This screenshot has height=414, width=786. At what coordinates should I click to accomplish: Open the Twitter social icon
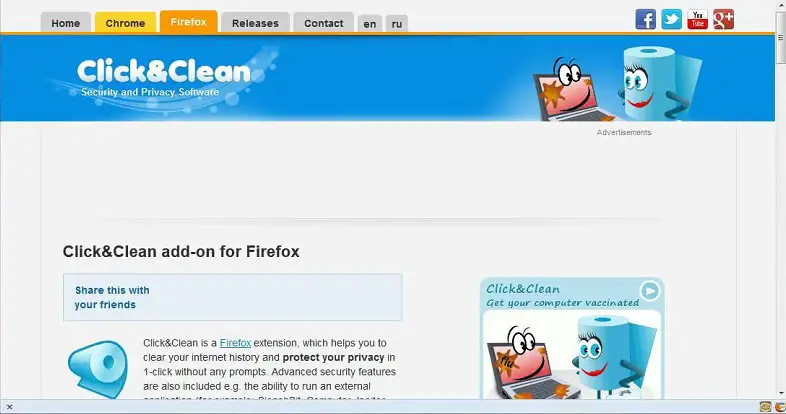pos(672,20)
